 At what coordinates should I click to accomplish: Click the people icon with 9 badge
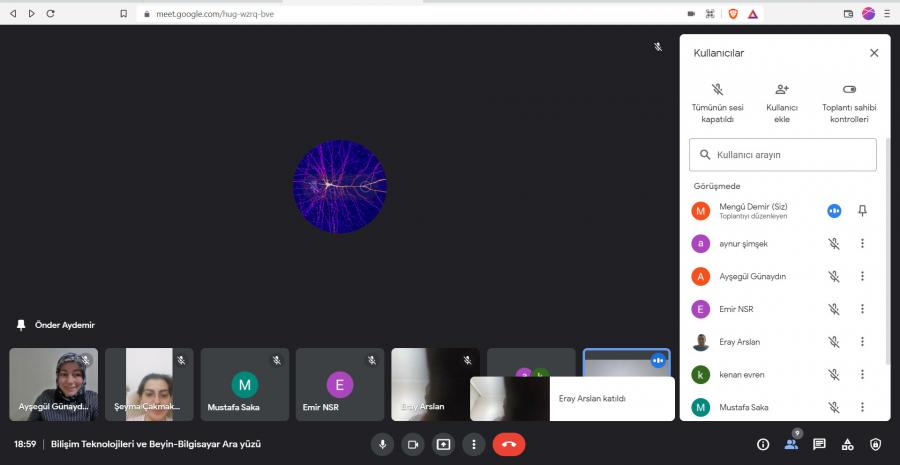point(791,444)
